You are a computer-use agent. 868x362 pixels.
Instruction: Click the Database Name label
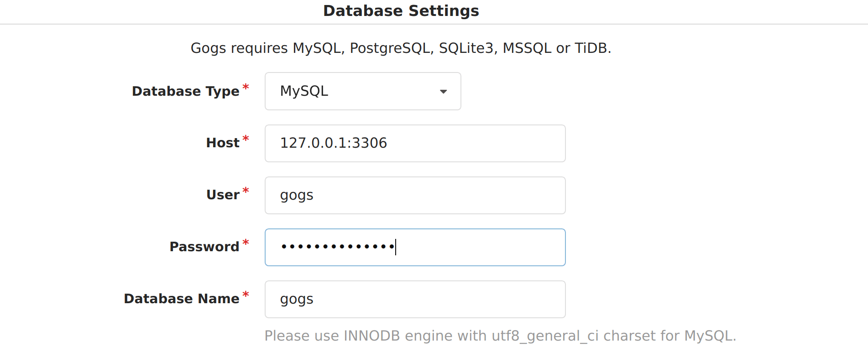click(x=181, y=299)
